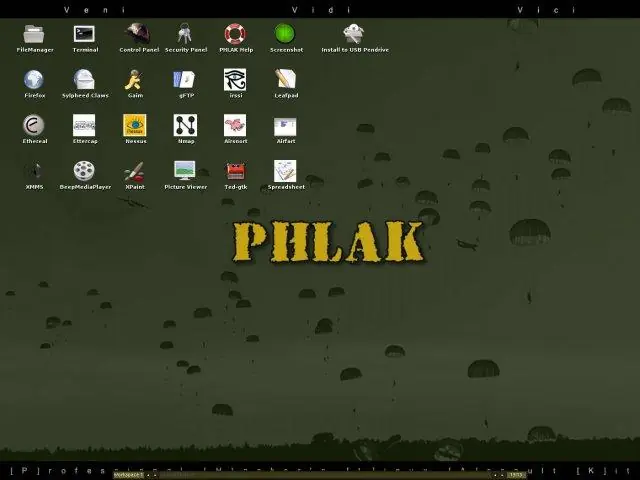
Task: Open BeepMediaPlayer film reel icon
Action: (x=84, y=171)
